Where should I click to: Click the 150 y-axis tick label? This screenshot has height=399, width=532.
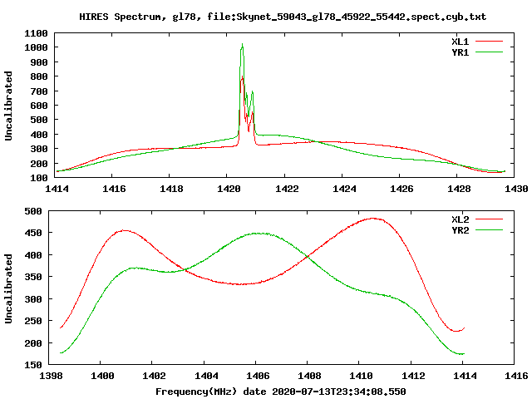coord(33,365)
